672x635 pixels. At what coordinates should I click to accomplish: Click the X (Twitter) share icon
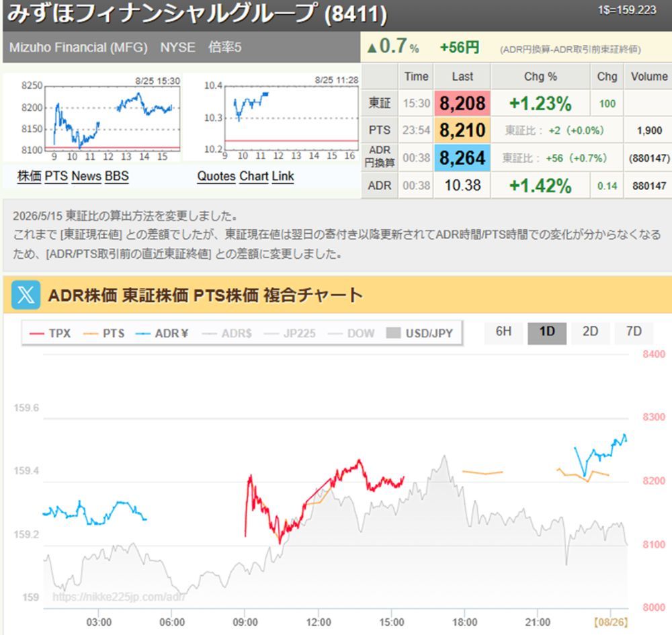26,295
